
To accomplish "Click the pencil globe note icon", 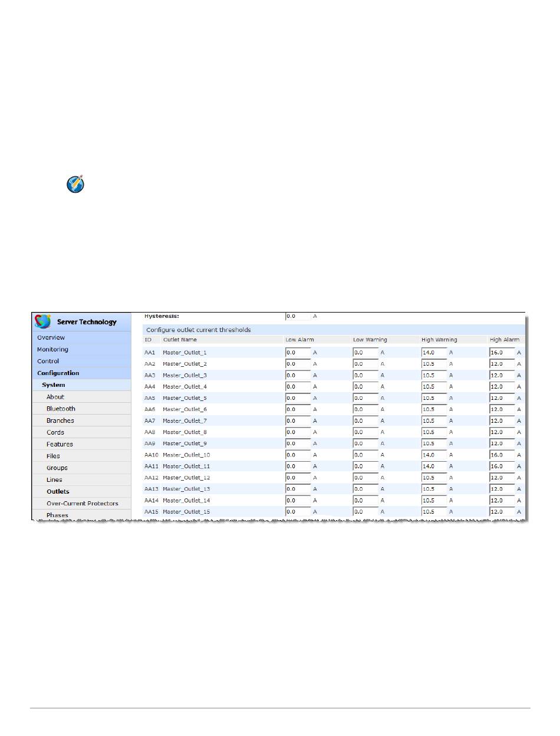I will click(x=75, y=184).
